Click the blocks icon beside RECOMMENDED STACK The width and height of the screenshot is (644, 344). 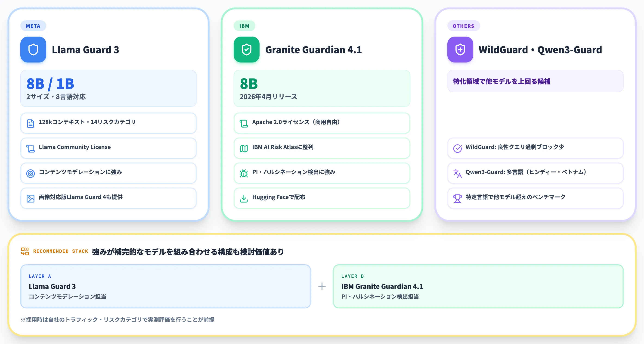point(25,251)
